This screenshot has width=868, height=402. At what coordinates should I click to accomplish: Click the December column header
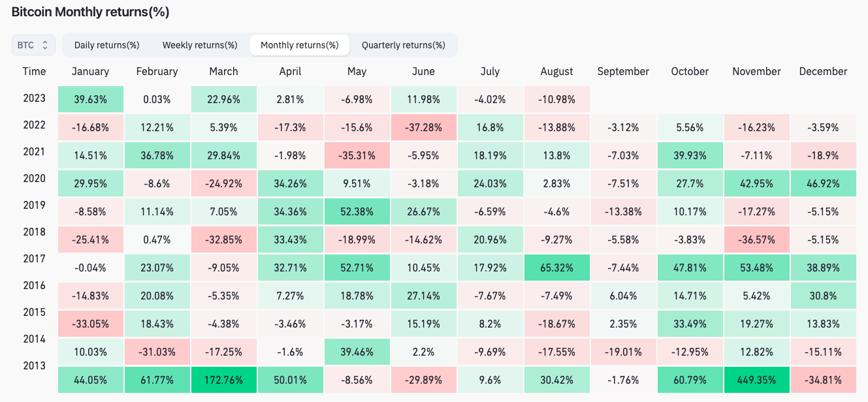click(x=823, y=71)
